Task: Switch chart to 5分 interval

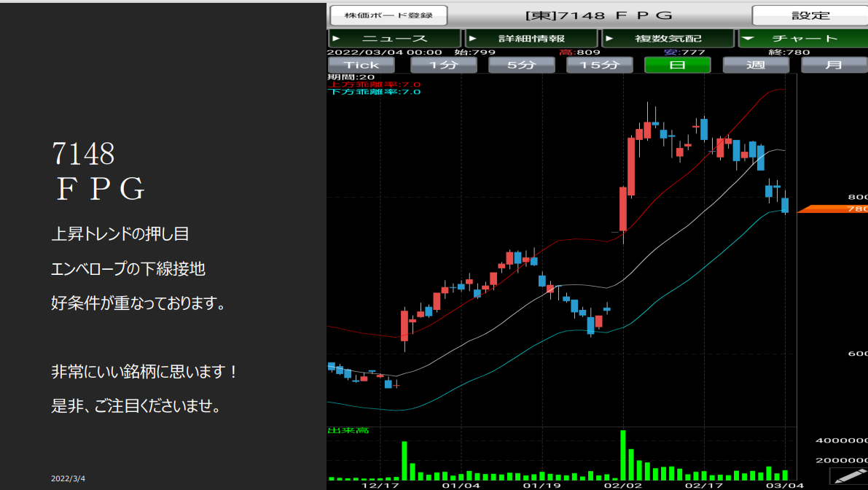Action: (x=522, y=65)
